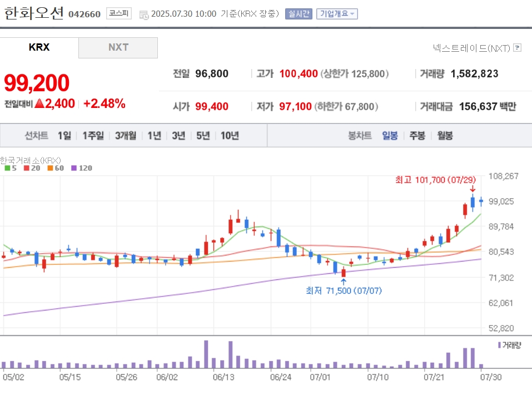Switch to the NXT tab
The height and width of the screenshot is (394, 532).
pos(118,47)
